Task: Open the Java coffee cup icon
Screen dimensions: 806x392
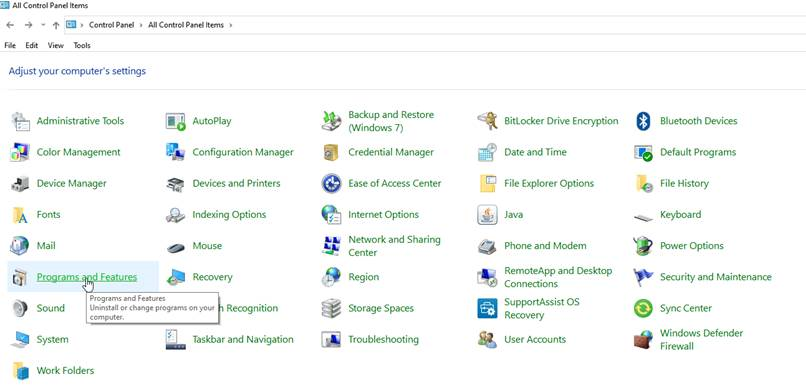Action: click(x=487, y=215)
